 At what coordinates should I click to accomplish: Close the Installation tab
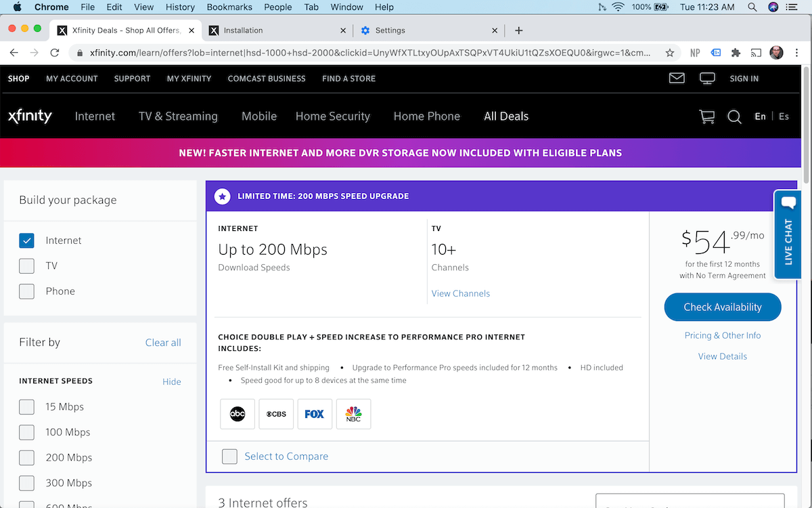[343, 30]
